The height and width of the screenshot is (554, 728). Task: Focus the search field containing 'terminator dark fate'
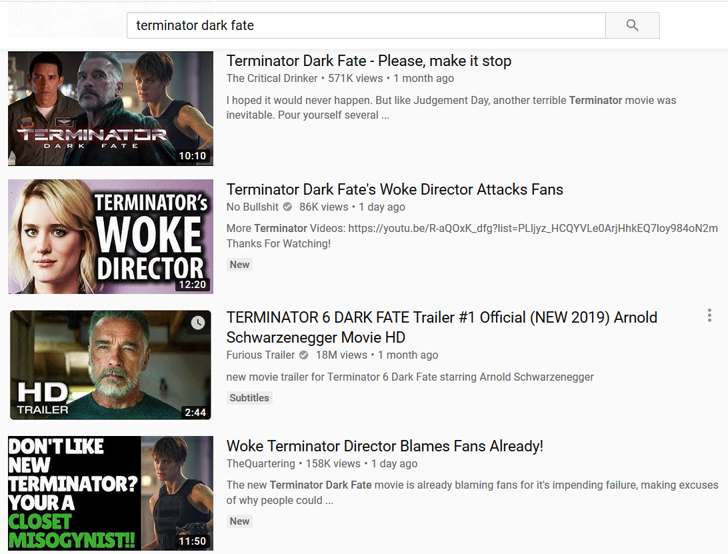pyautogui.click(x=366, y=25)
